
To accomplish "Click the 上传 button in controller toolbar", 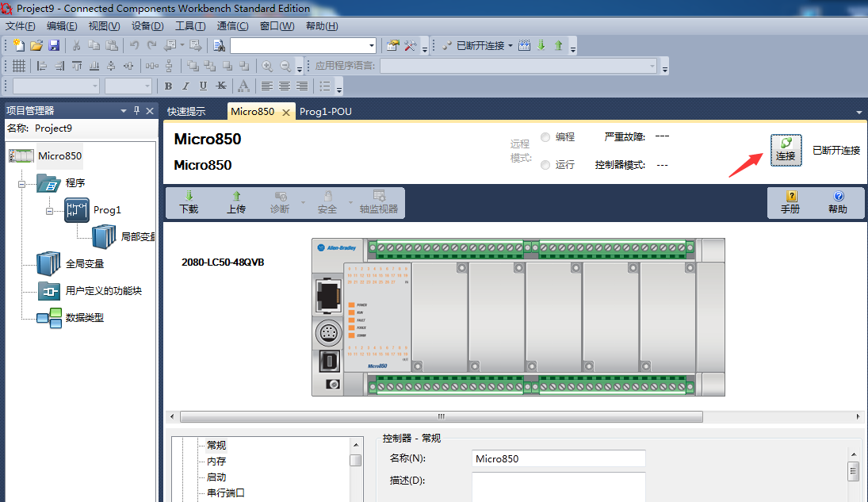I will (236, 203).
